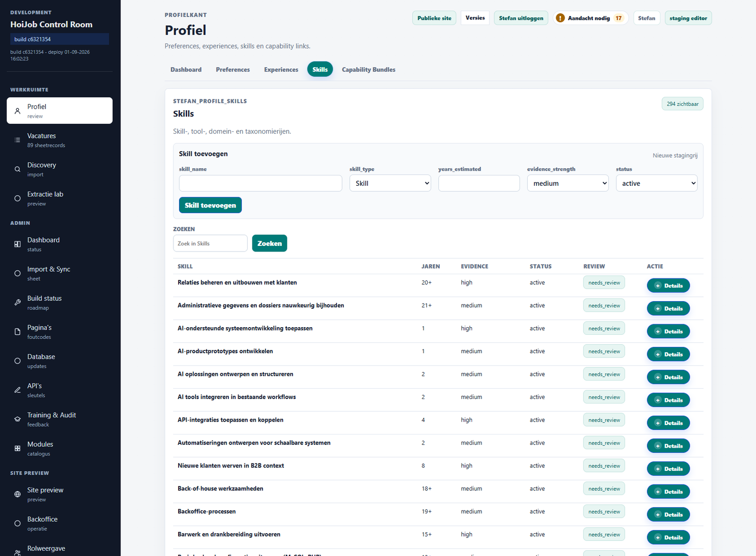Click the Profiel person icon in sidebar
756x556 pixels.
coord(17,111)
